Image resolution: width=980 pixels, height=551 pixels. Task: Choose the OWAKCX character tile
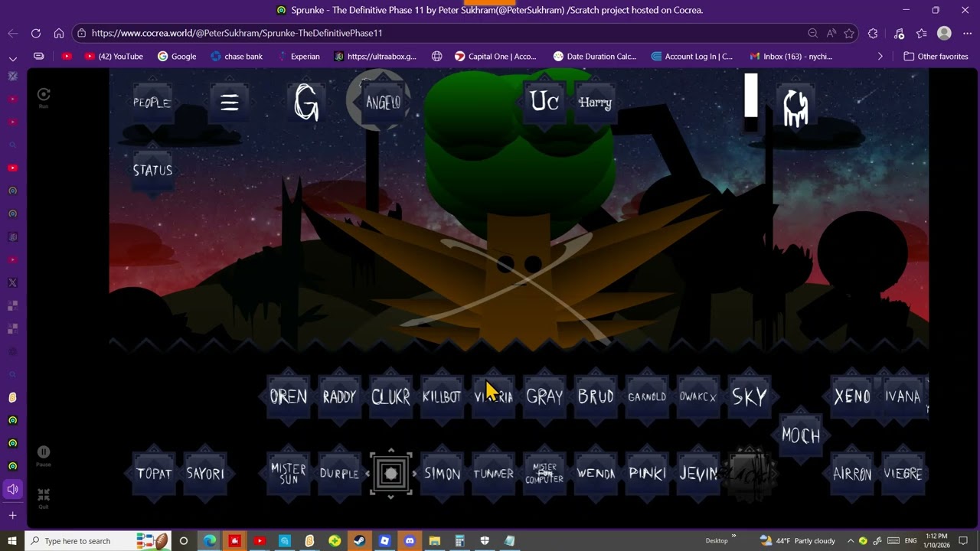coord(698,396)
